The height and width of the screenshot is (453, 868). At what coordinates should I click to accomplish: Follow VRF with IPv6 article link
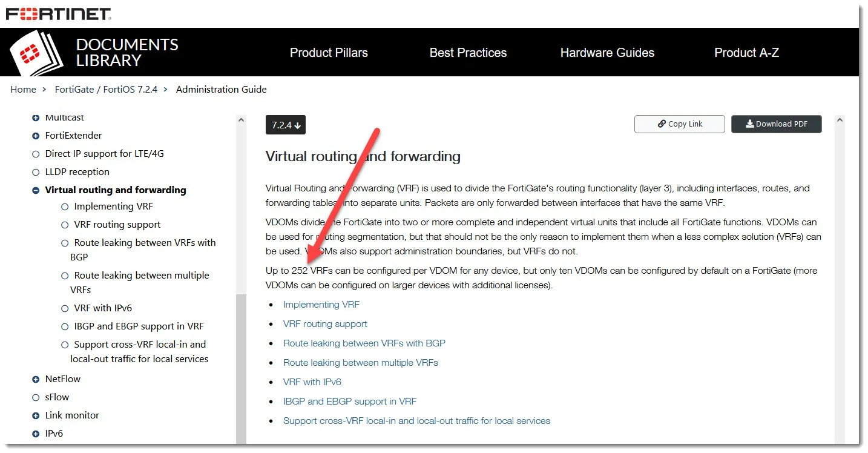[x=312, y=382]
